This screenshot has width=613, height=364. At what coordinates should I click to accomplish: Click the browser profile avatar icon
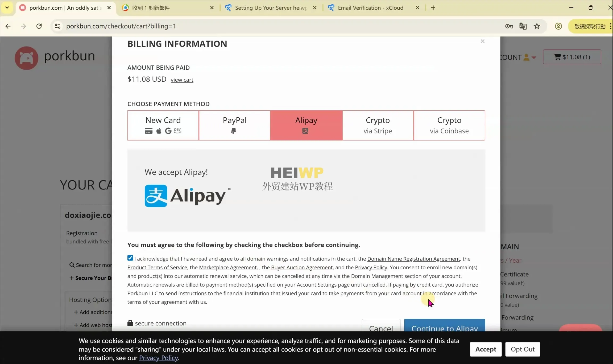click(x=558, y=26)
